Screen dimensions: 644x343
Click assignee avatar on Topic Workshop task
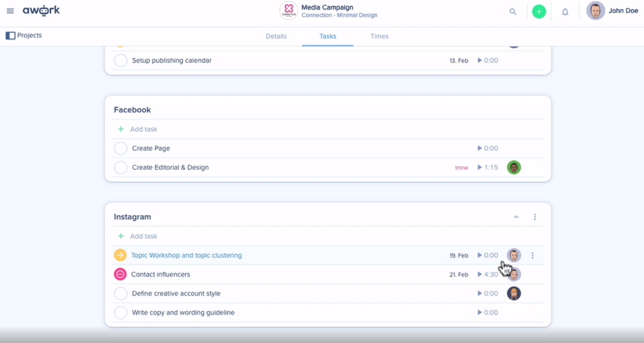click(514, 255)
